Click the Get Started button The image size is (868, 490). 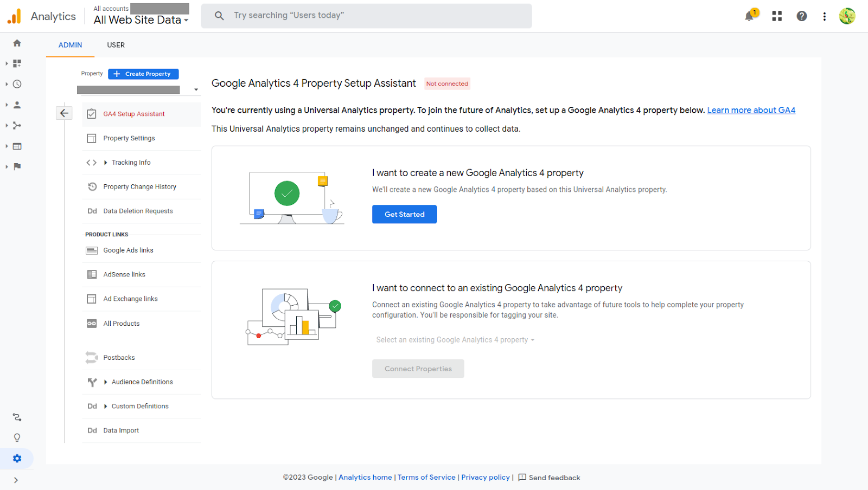[x=404, y=214]
